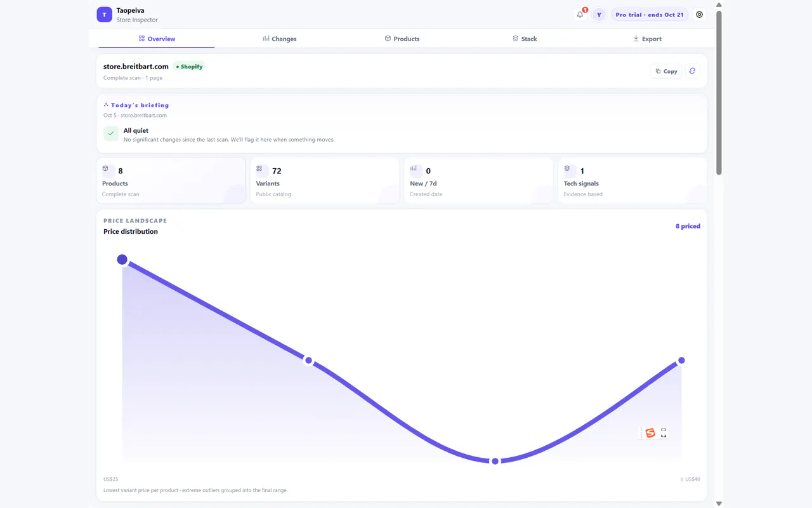Click the Shopify platform badge
Screen dimensions: 812x508
[189, 66]
